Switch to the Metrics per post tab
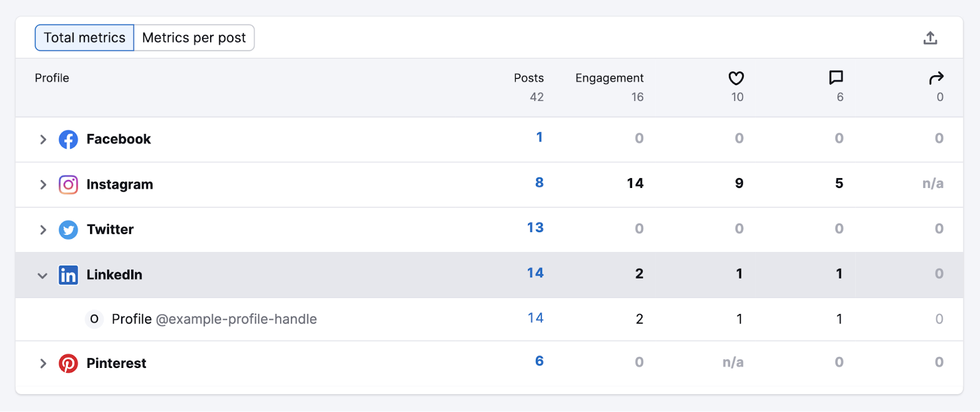980x412 pixels. (194, 37)
